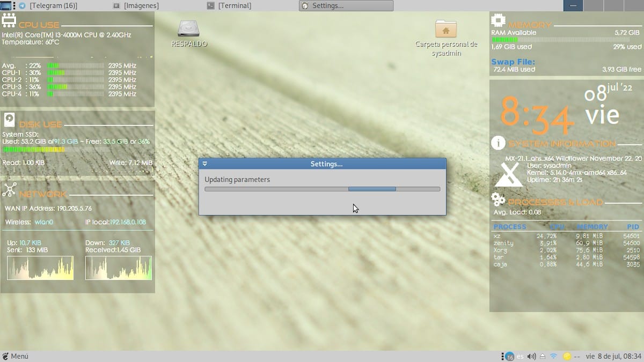The image size is (644, 362).
Task: Select the first workspace in pager
Action: (x=573, y=5)
